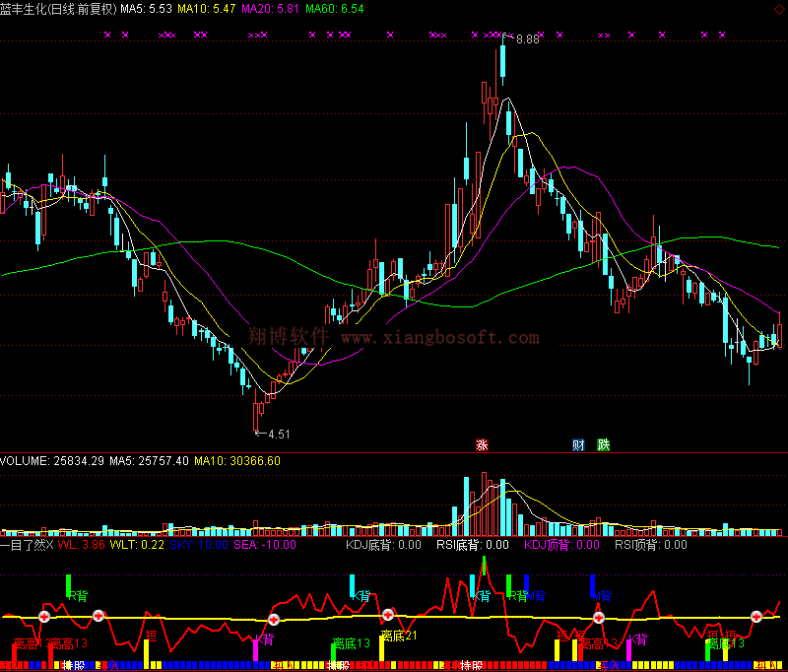788x672 pixels.
Task: Click the 一目了然X indicator name
Action: 27,545
